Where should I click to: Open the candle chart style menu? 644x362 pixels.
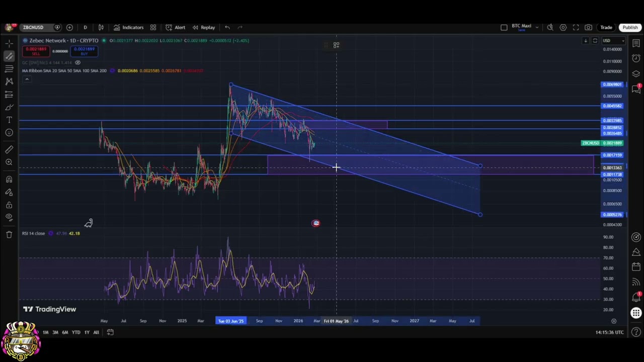(x=101, y=27)
